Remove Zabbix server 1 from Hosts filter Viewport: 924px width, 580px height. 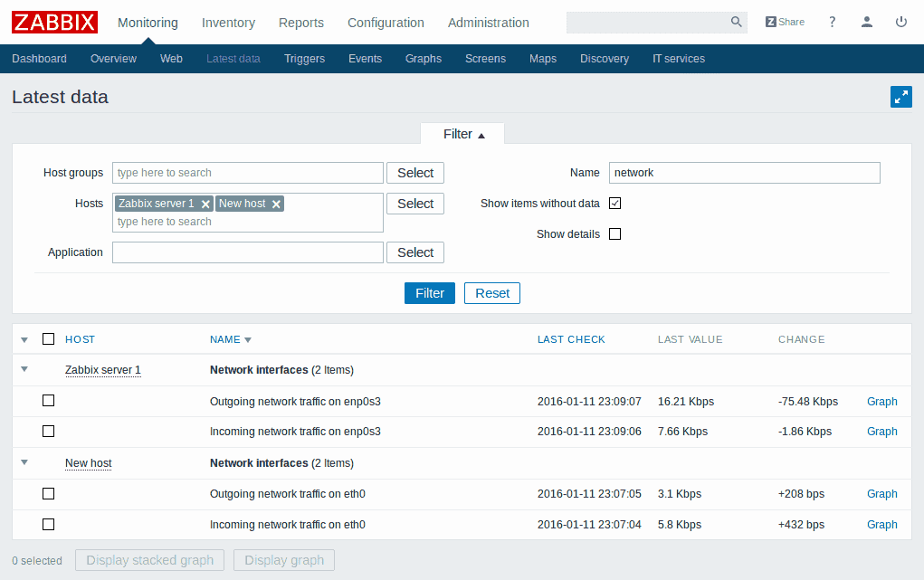pos(205,204)
